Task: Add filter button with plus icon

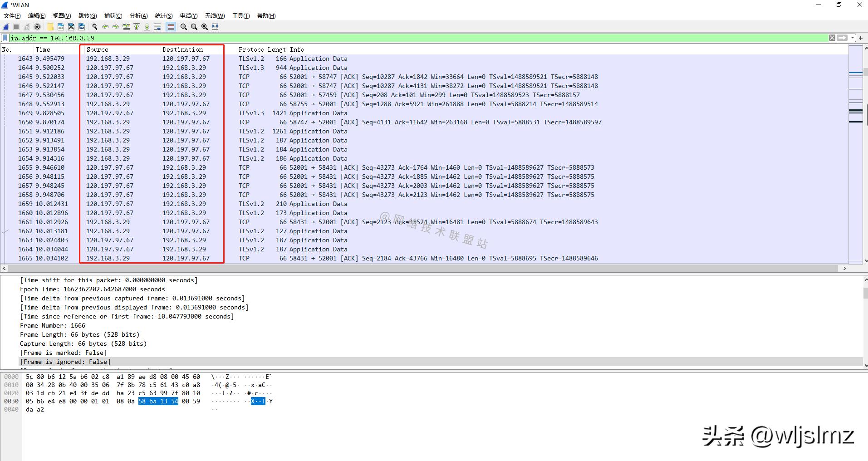Action: pos(861,38)
